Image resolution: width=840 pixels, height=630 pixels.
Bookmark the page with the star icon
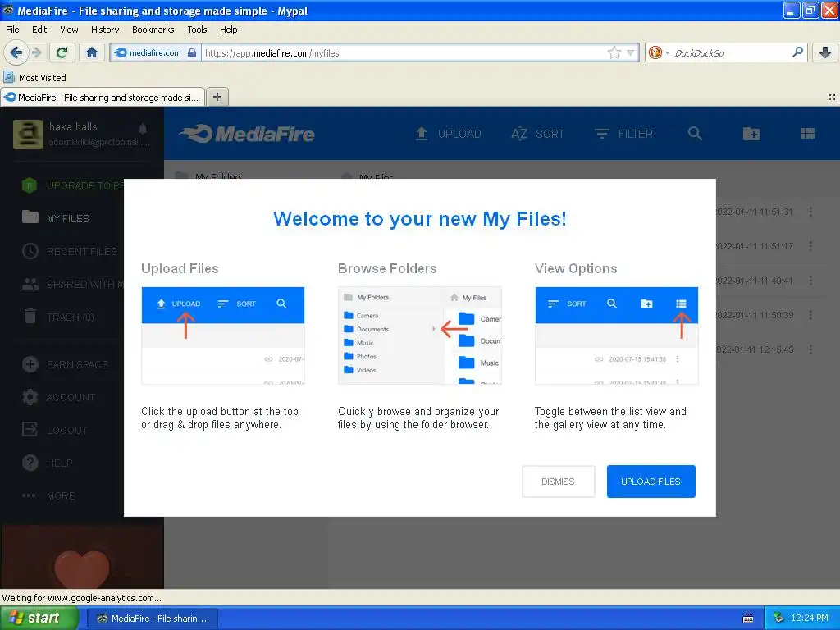click(614, 52)
